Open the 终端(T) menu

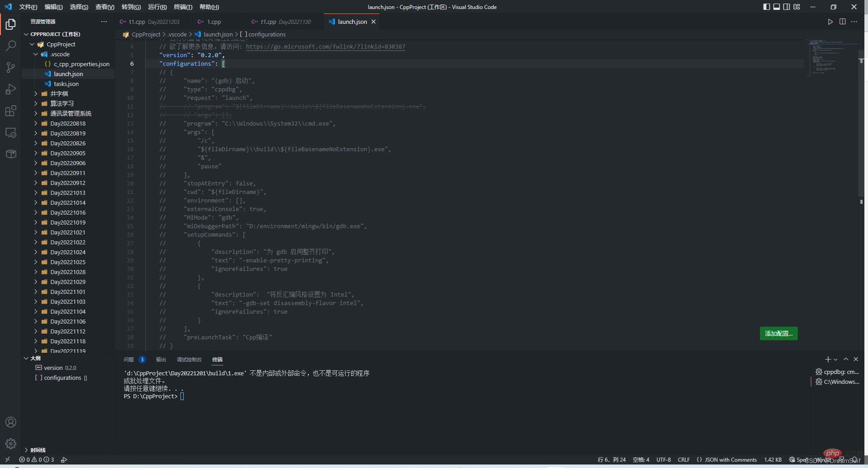(183, 7)
